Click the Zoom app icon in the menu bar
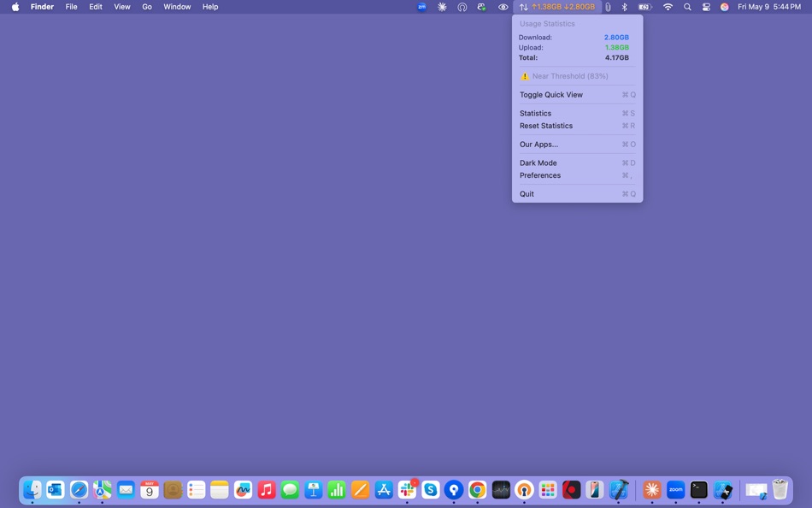The height and width of the screenshot is (508, 812). pyautogui.click(x=421, y=7)
